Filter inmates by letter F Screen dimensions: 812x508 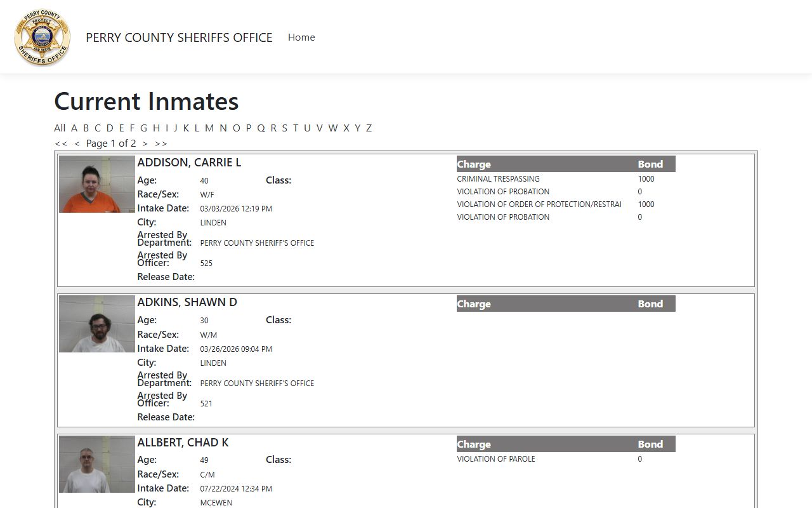coord(132,128)
